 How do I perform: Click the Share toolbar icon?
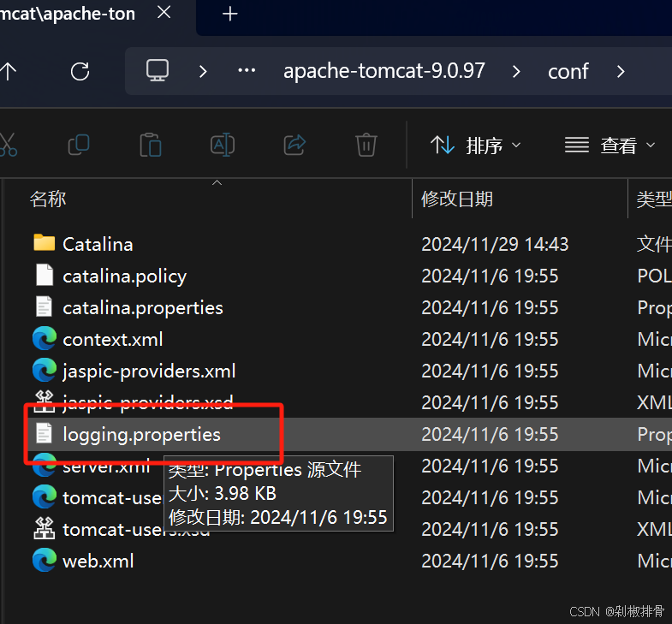pos(294,145)
